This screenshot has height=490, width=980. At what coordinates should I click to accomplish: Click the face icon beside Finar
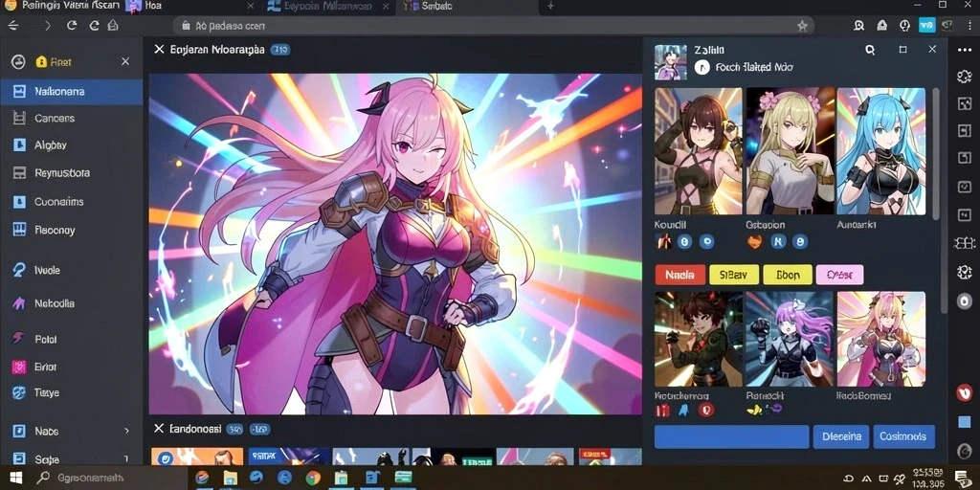click(x=17, y=61)
